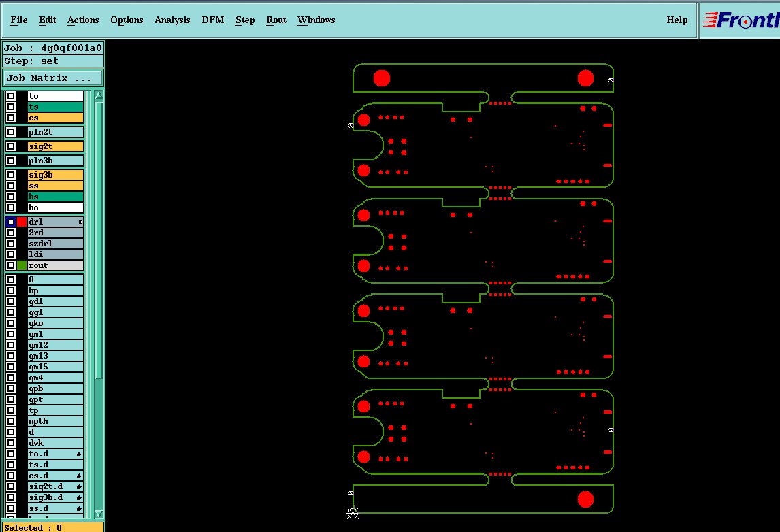The image size is (780, 532).
Task: Open the Edit menu
Action: pyautogui.click(x=48, y=20)
